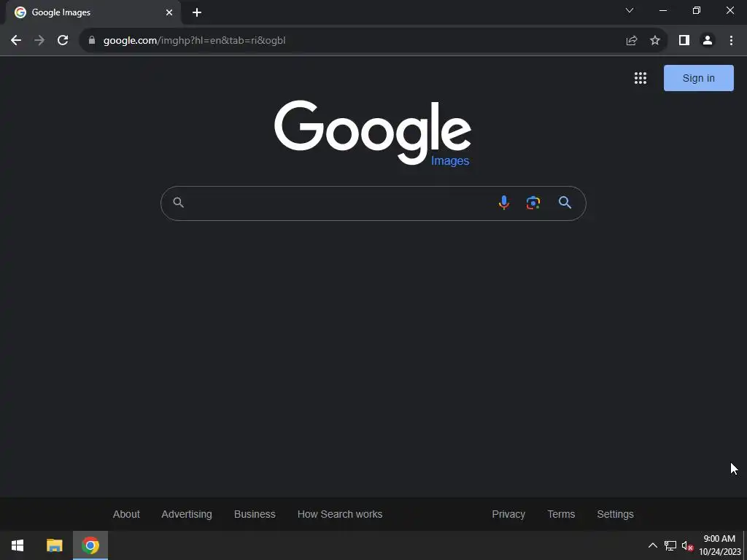Open the Chrome three-dot menu
This screenshot has width=747, height=560.
click(x=731, y=41)
